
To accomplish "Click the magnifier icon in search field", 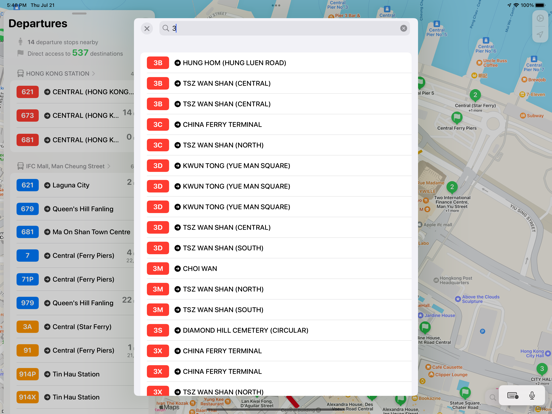I will pyautogui.click(x=165, y=28).
